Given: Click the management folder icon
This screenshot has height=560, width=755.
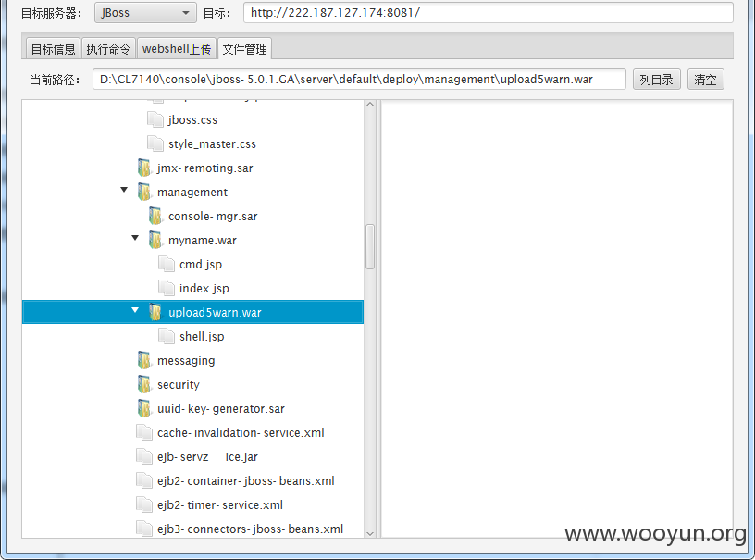Looking at the screenshot, I should pos(144,192).
